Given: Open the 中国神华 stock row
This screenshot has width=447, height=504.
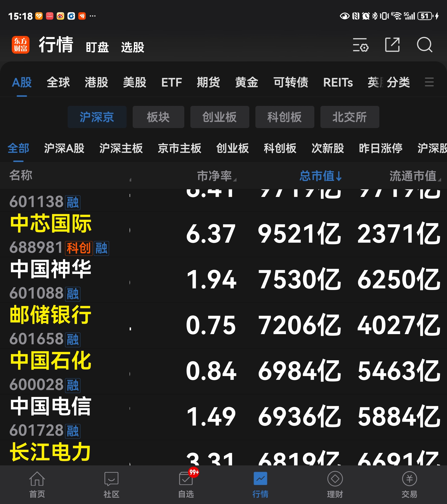Looking at the screenshot, I should coord(223,280).
